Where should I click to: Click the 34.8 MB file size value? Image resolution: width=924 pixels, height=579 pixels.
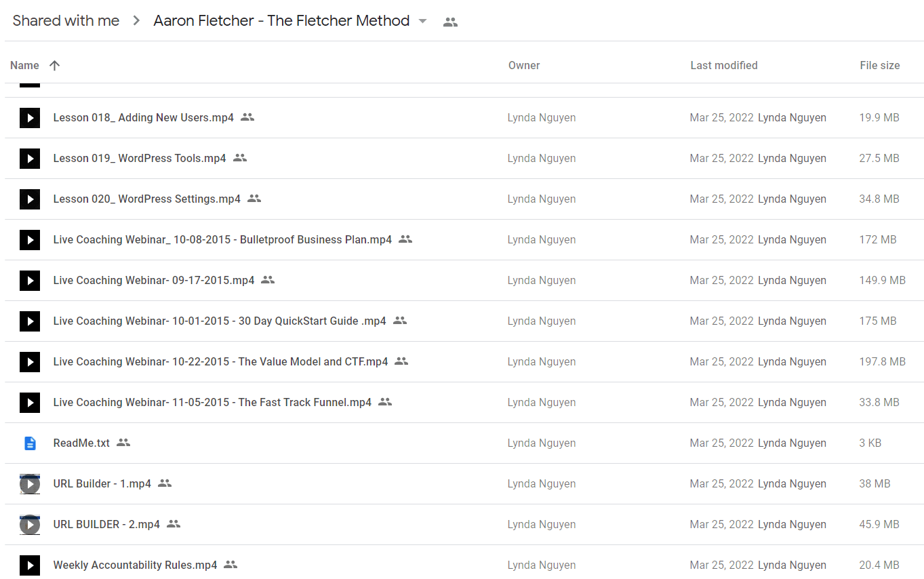(x=879, y=199)
